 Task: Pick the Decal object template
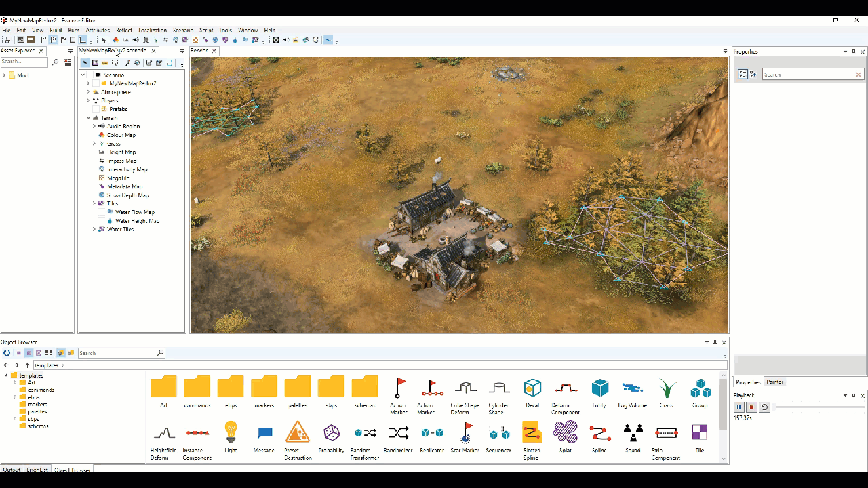point(532,388)
